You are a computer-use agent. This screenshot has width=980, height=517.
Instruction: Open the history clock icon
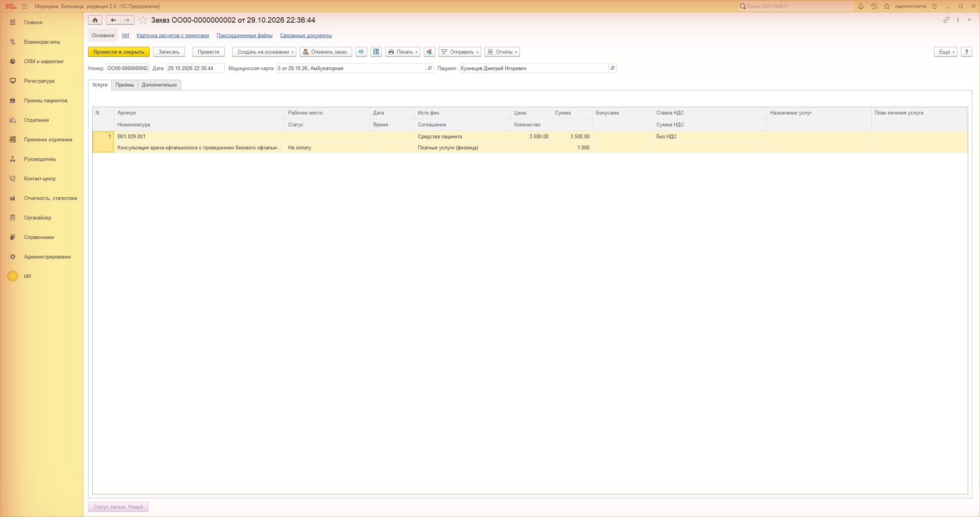(x=874, y=6)
